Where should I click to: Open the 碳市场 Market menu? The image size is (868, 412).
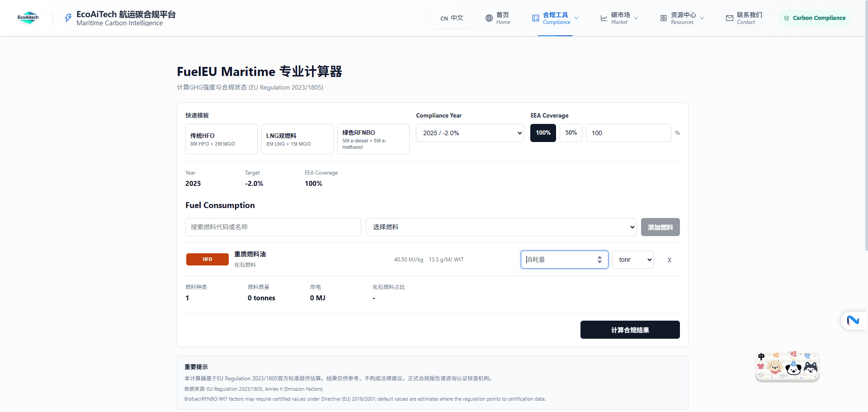(619, 18)
